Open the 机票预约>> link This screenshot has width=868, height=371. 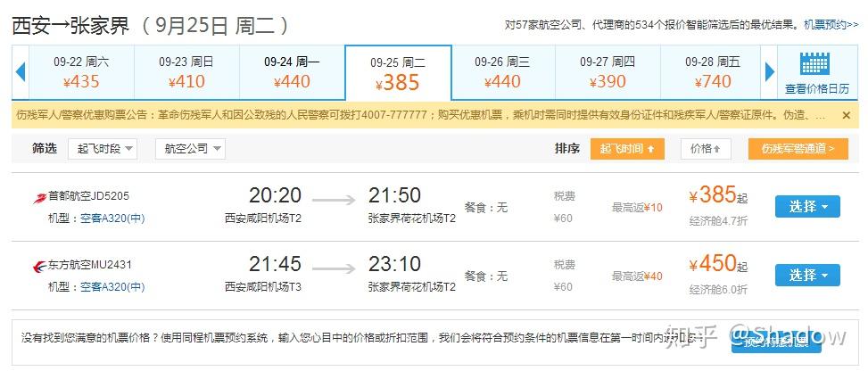click(x=831, y=25)
